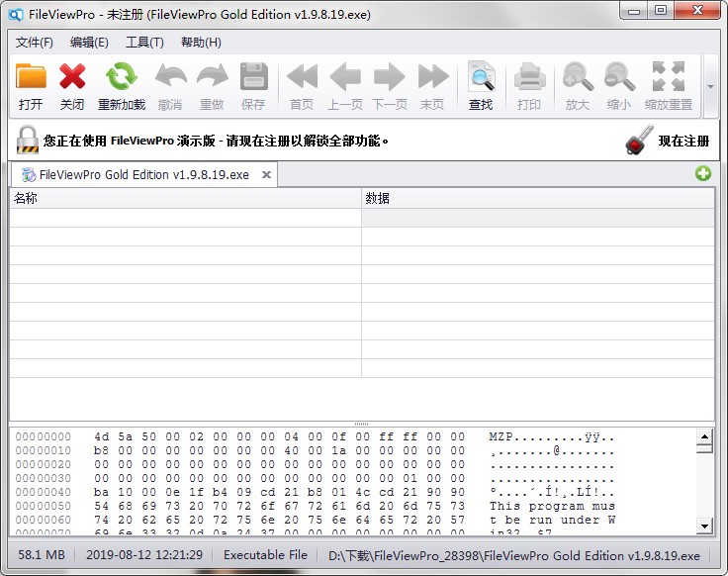
Task: Click the hex view scrollbar thumb
Action: pyautogui.click(x=704, y=448)
